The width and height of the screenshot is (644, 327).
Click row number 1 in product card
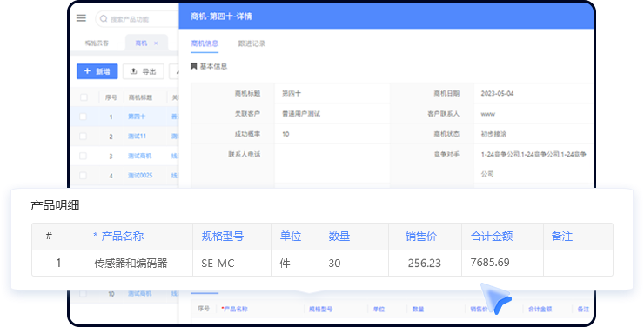coord(58,263)
